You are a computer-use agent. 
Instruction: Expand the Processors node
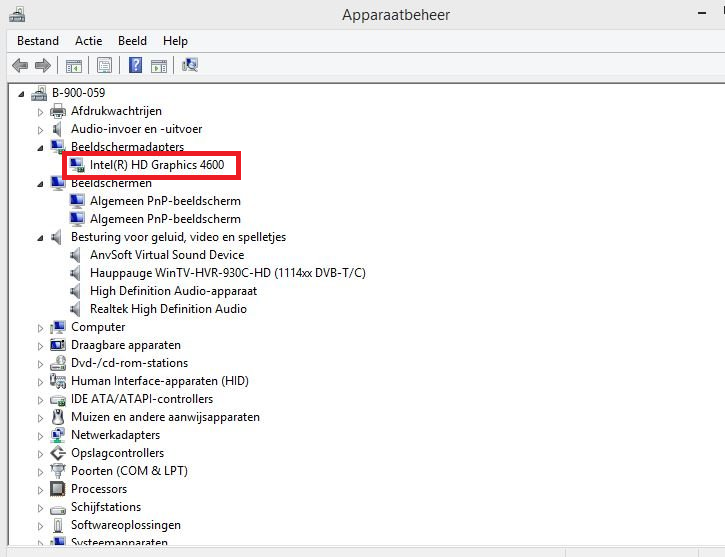point(40,490)
